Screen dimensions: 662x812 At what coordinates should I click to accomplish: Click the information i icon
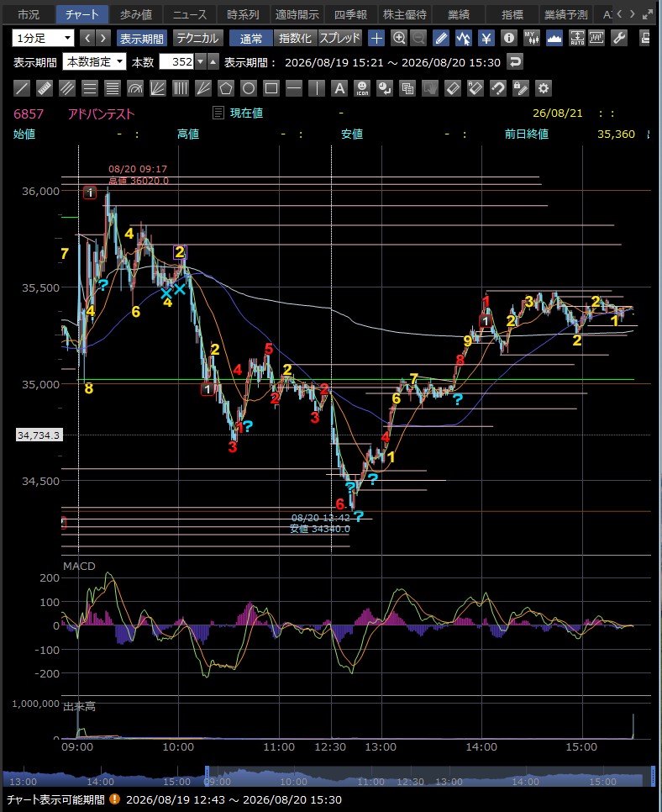[x=509, y=39]
